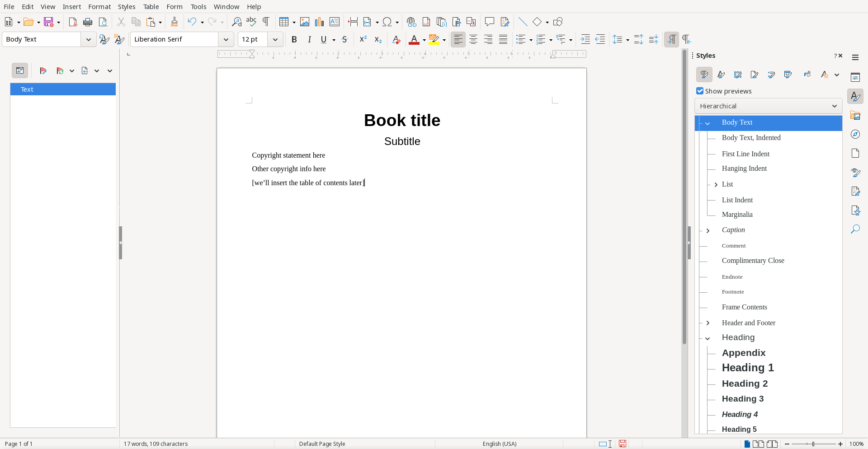This screenshot has height=449, width=868.
Task: Apply Superscript formatting
Action: (363, 40)
